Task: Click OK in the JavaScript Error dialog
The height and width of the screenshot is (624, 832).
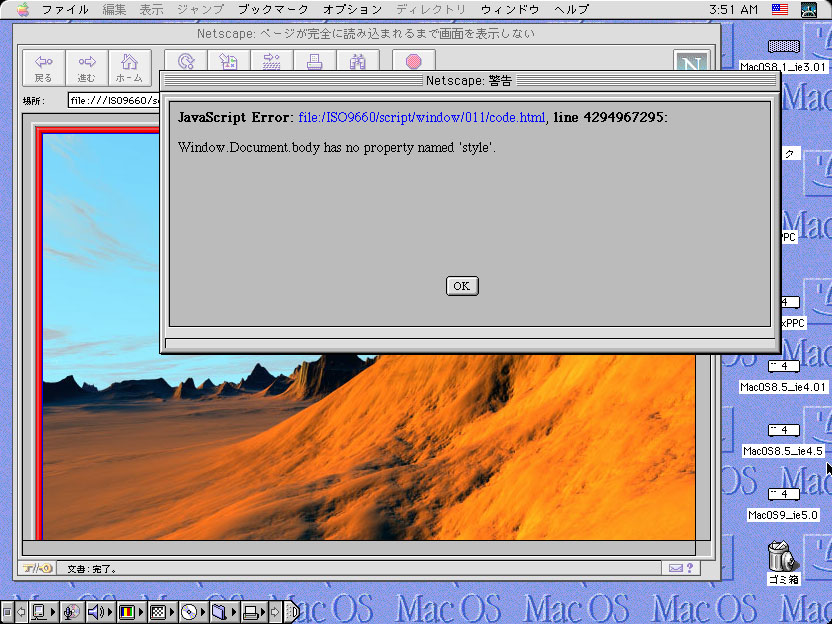Action: point(462,286)
